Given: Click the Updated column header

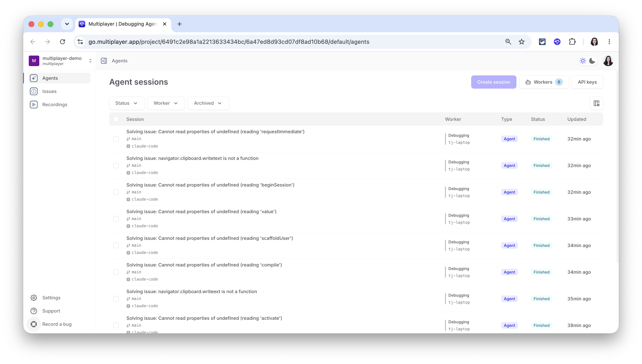Looking at the screenshot, I should [x=577, y=119].
